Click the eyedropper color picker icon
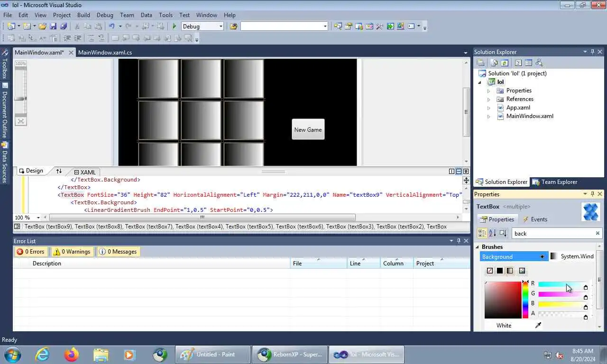The image size is (607, 364). [x=538, y=325]
